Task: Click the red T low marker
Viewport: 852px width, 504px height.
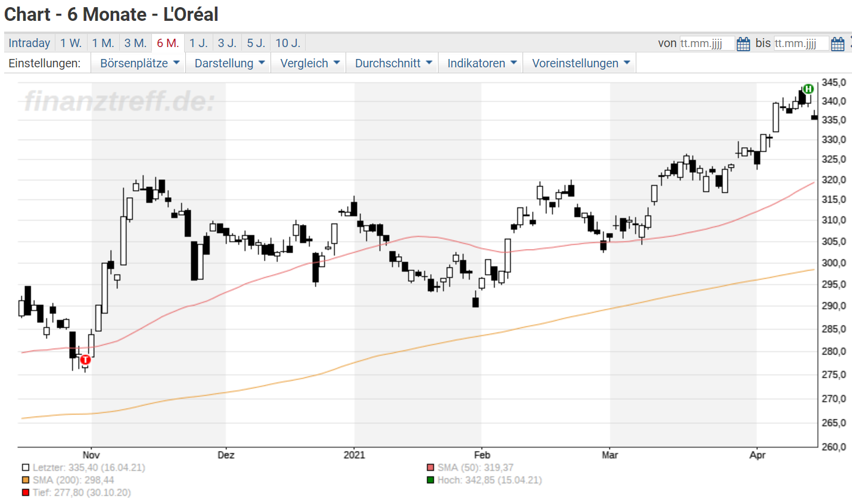Action: coord(85,359)
